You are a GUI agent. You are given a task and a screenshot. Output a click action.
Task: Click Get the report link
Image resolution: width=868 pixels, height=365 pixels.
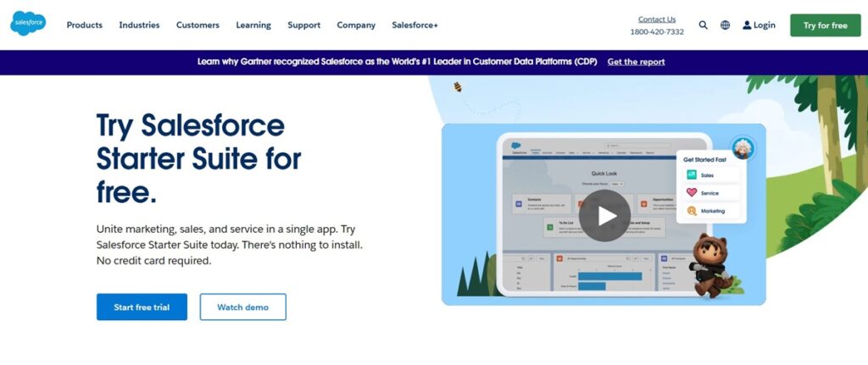pyautogui.click(x=636, y=62)
